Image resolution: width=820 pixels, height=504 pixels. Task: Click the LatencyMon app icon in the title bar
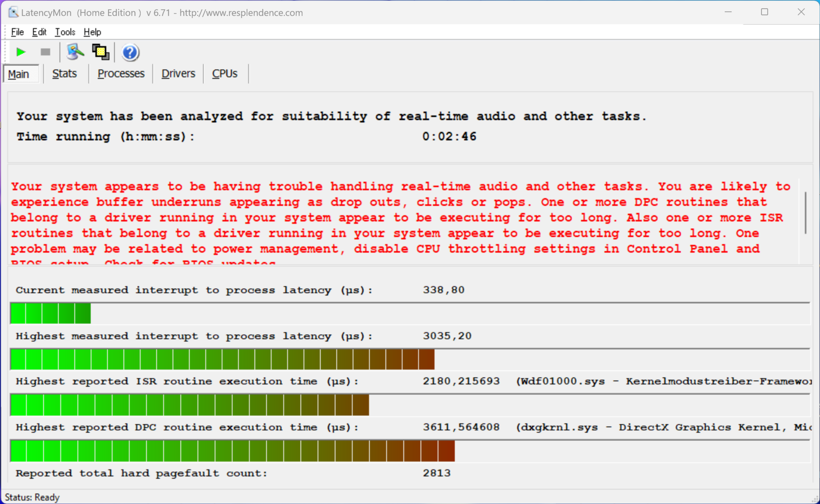click(x=13, y=12)
